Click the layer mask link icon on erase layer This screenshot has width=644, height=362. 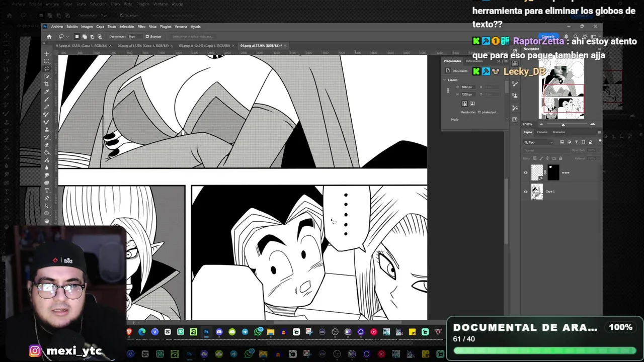pyautogui.click(x=545, y=172)
